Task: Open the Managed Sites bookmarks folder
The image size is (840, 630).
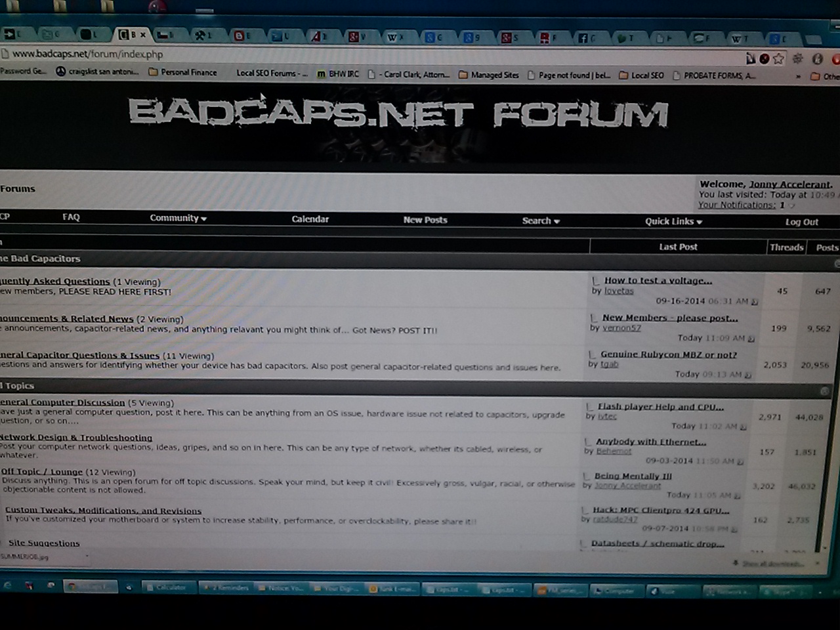Action: click(x=489, y=75)
